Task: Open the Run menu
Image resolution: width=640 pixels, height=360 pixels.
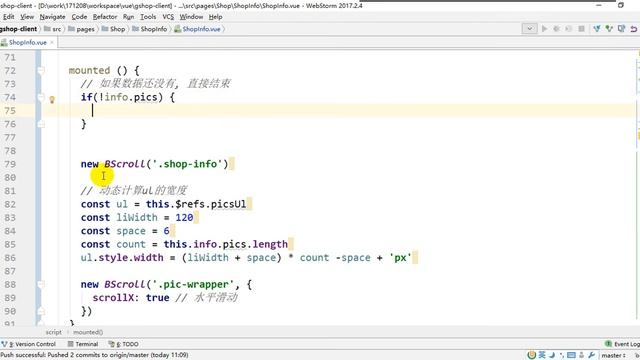Action: [128, 17]
